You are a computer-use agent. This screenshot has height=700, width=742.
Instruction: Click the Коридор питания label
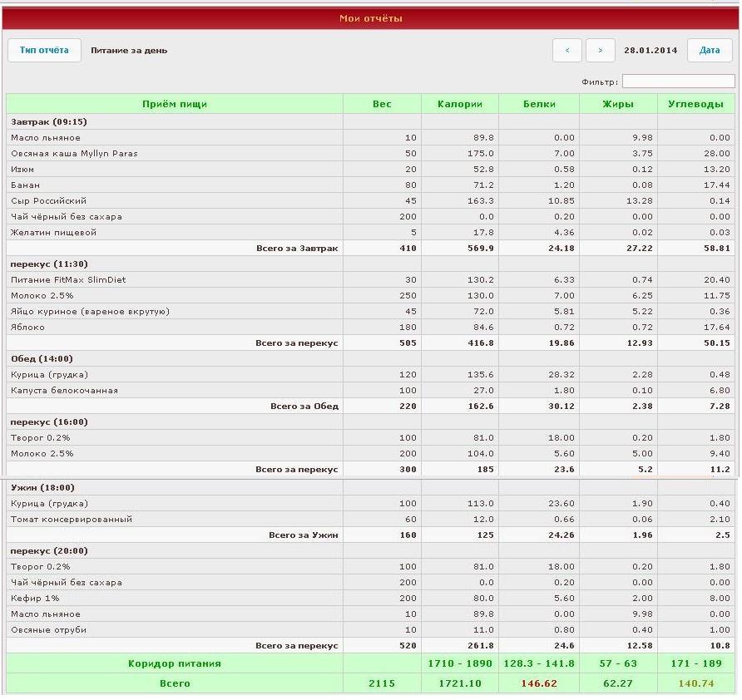click(175, 663)
